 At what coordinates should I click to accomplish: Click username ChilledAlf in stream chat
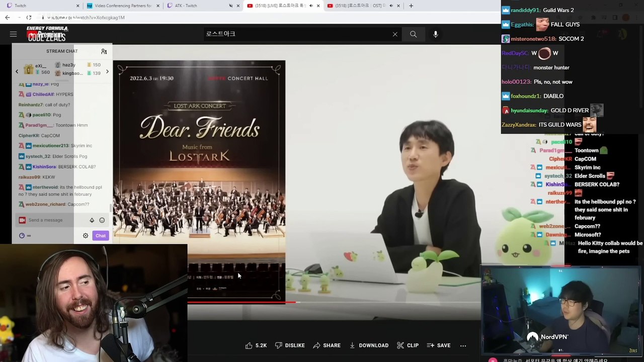coord(43,95)
